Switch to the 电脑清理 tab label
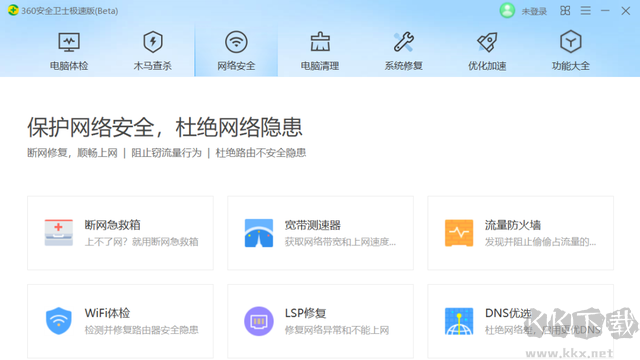Screen dimensions: 640x360 (x=320, y=66)
